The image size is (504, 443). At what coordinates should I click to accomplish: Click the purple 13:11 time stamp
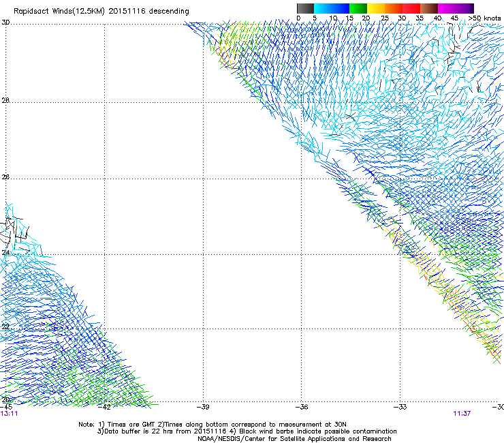[x=9, y=414]
